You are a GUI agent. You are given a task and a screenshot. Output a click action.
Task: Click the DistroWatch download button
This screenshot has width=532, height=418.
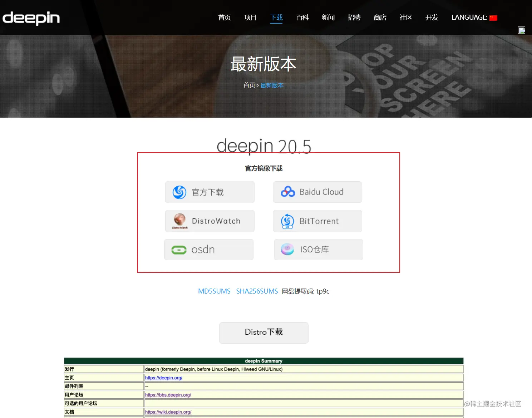click(x=210, y=221)
